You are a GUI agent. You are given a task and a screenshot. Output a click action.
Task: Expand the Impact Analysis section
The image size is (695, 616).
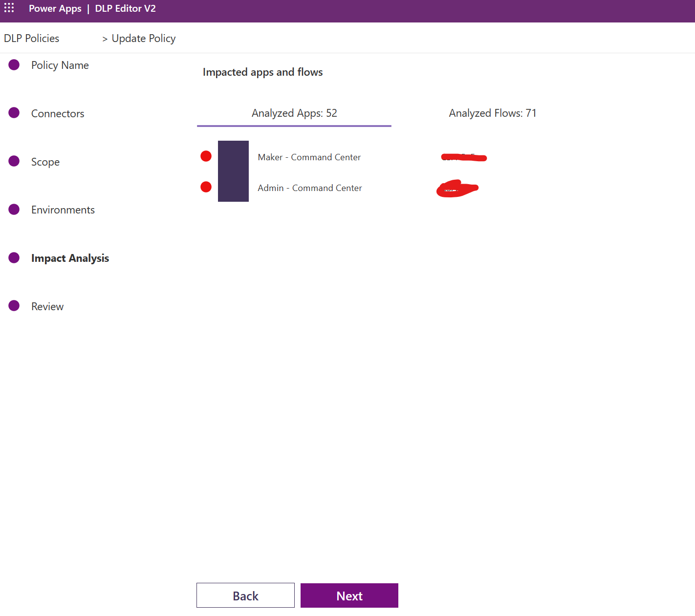(70, 258)
